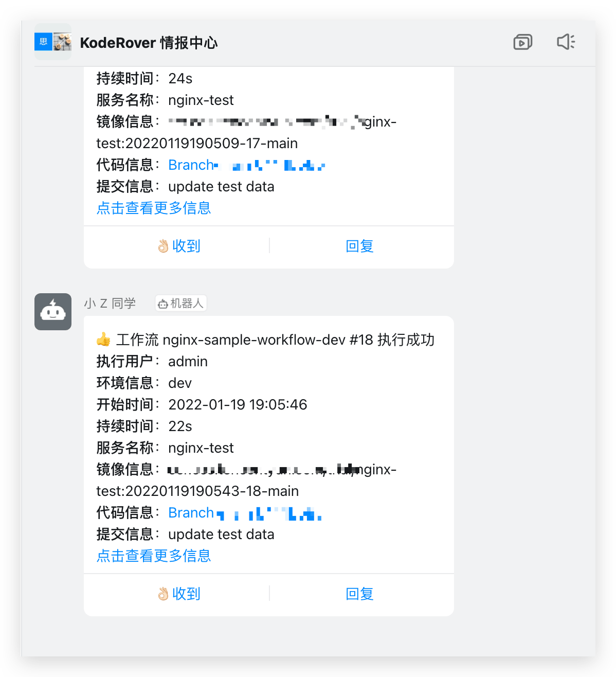Open 点击查看更多信息 in first message
This screenshot has height=677, width=616.
click(x=153, y=208)
